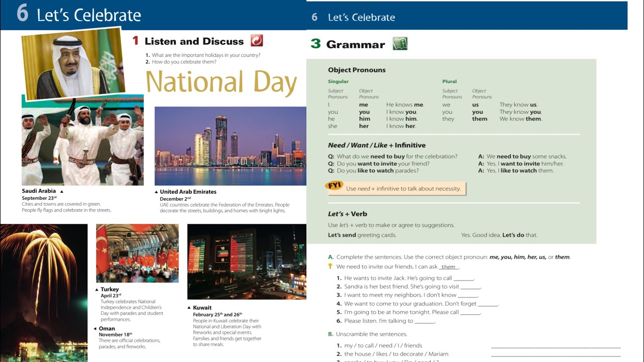The height and width of the screenshot is (362, 644).
Task: Click the answer "We need to buy some snacks."
Action: tap(526, 156)
